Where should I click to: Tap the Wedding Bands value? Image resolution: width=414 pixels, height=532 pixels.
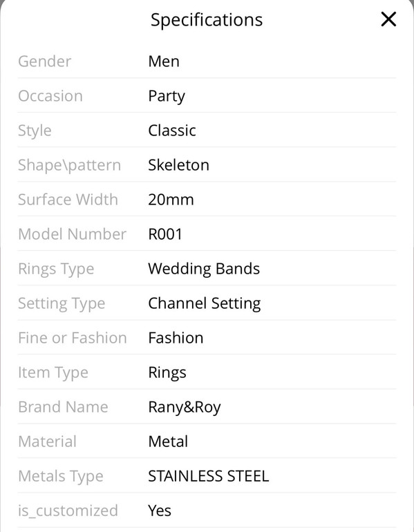click(204, 269)
